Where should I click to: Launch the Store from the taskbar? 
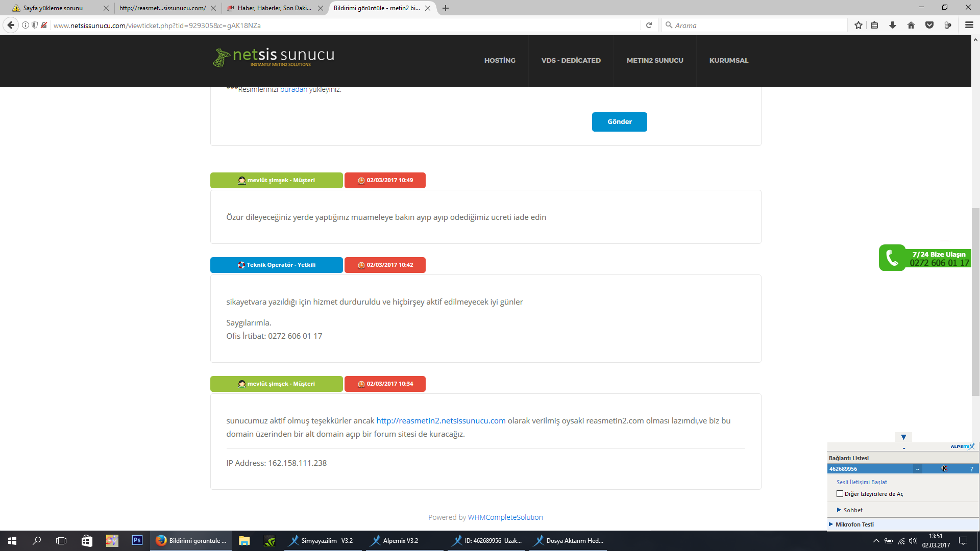(x=87, y=541)
